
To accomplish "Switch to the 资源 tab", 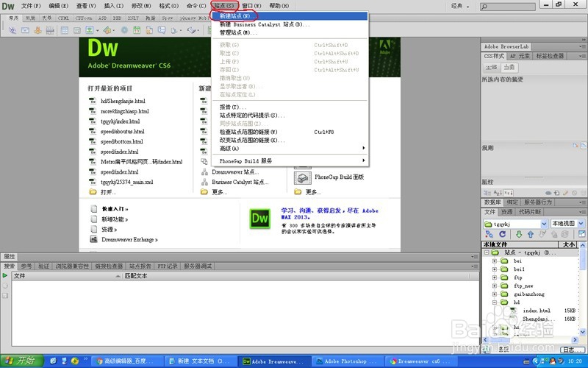I will point(506,212).
